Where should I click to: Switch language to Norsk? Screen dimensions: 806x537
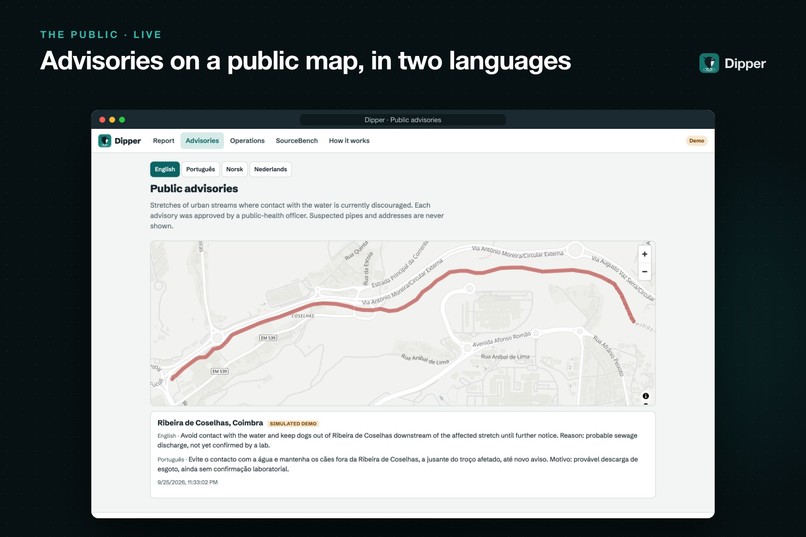[234, 169]
